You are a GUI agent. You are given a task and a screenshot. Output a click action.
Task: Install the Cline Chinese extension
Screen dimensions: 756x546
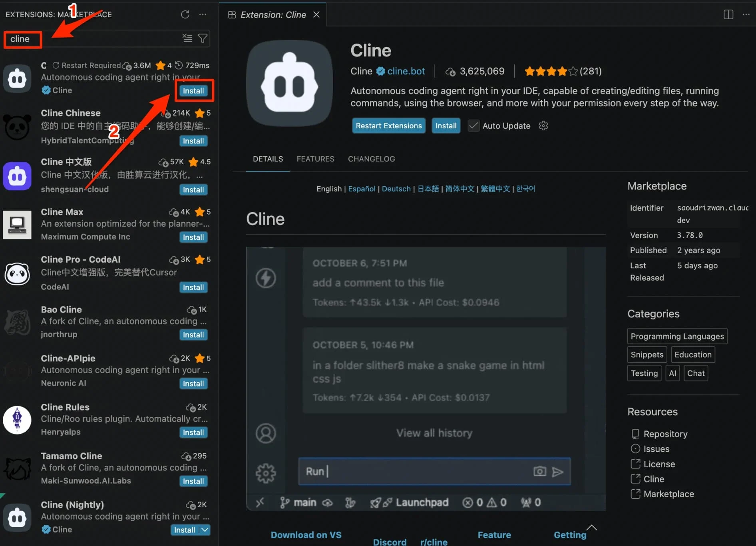(x=193, y=141)
